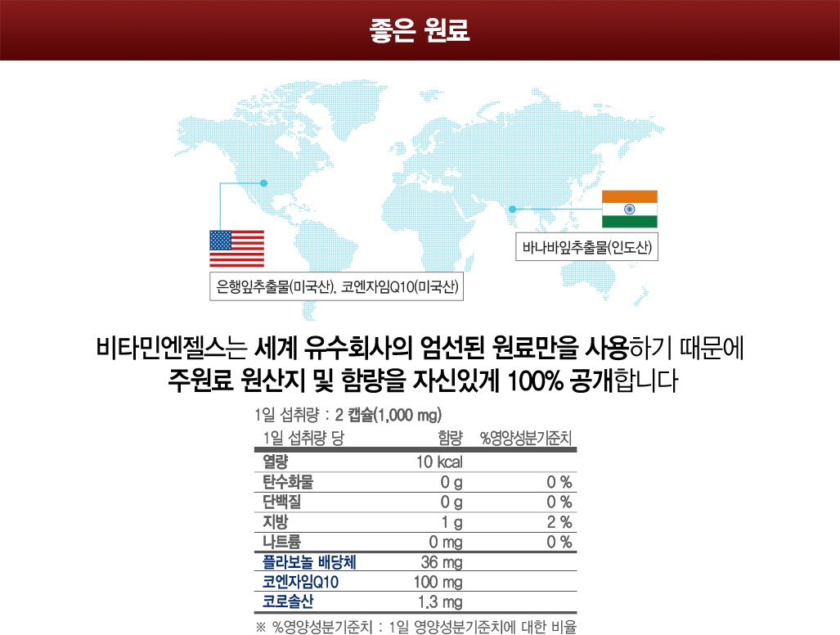Screen dimensions: 840x635
Task: Click the '100 mg' amount value
Action: (438, 582)
